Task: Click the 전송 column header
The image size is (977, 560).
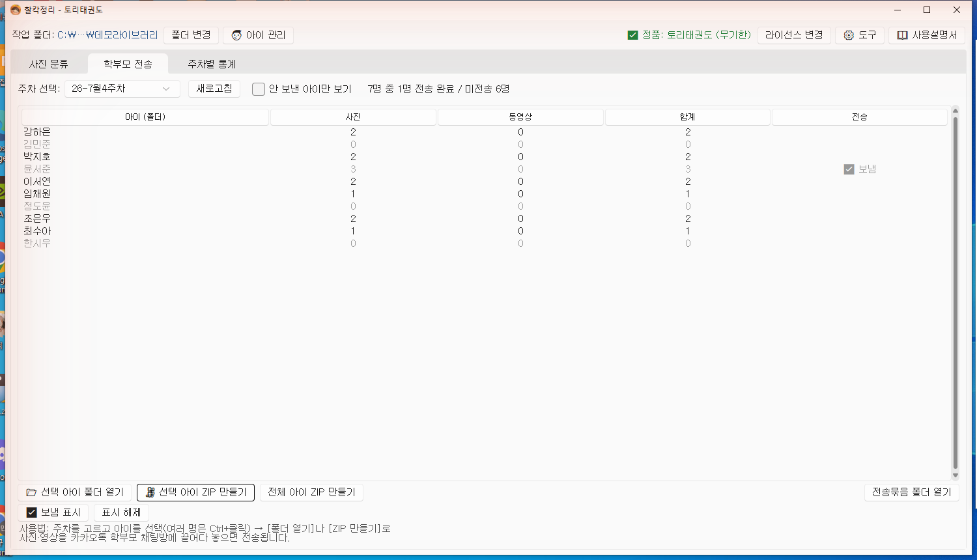Action: (x=859, y=117)
